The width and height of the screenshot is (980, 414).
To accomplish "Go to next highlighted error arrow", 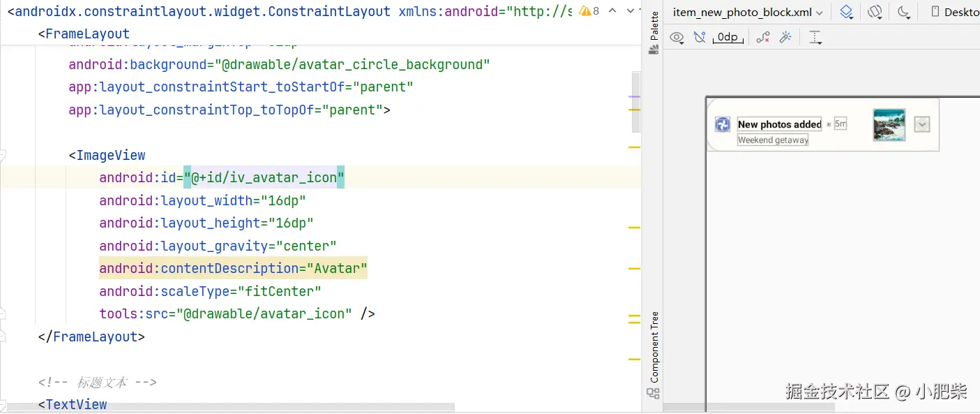I will [x=631, y=11].
